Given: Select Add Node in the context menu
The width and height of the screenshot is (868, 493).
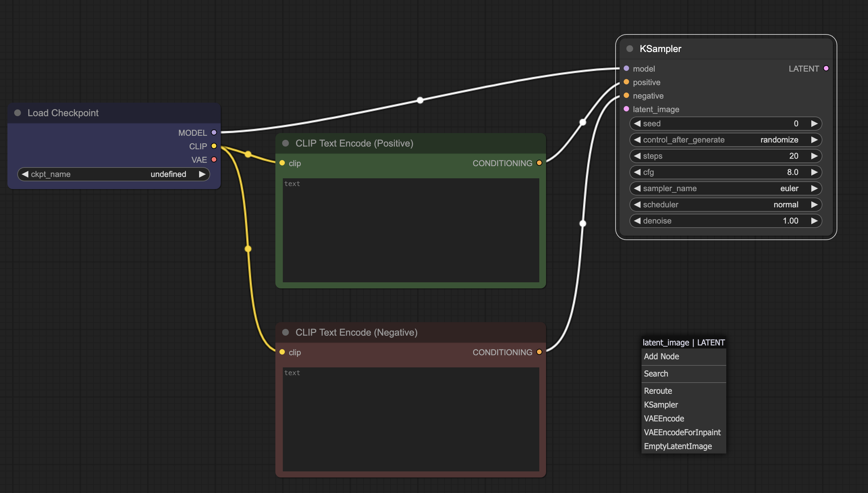Looking at the screenshot, I should click(661, 356).
